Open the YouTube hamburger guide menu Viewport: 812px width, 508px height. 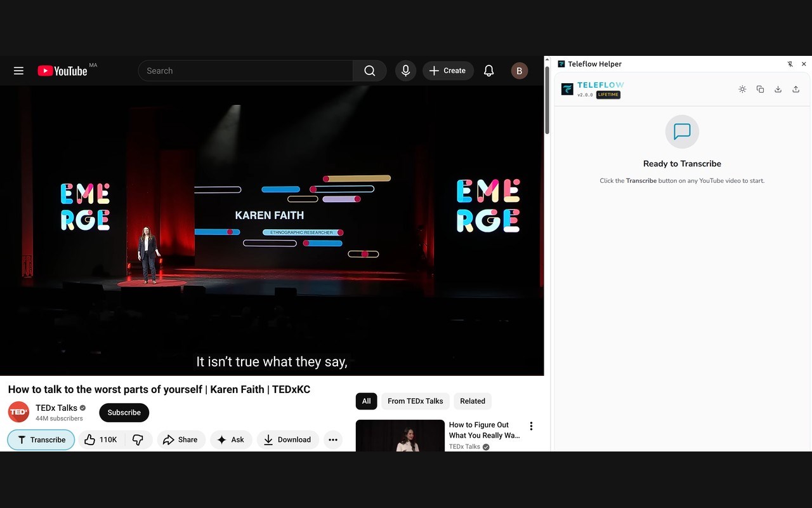coord(18,71)
